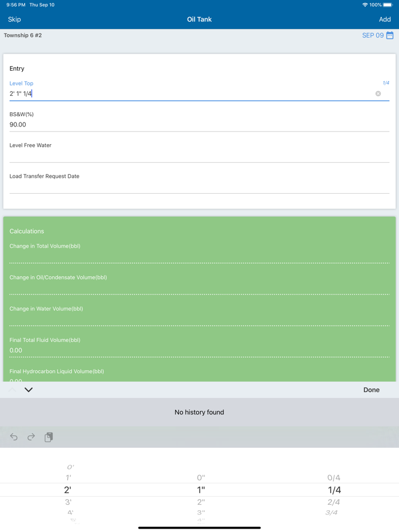Tap the paste clipboard icon

48,437
